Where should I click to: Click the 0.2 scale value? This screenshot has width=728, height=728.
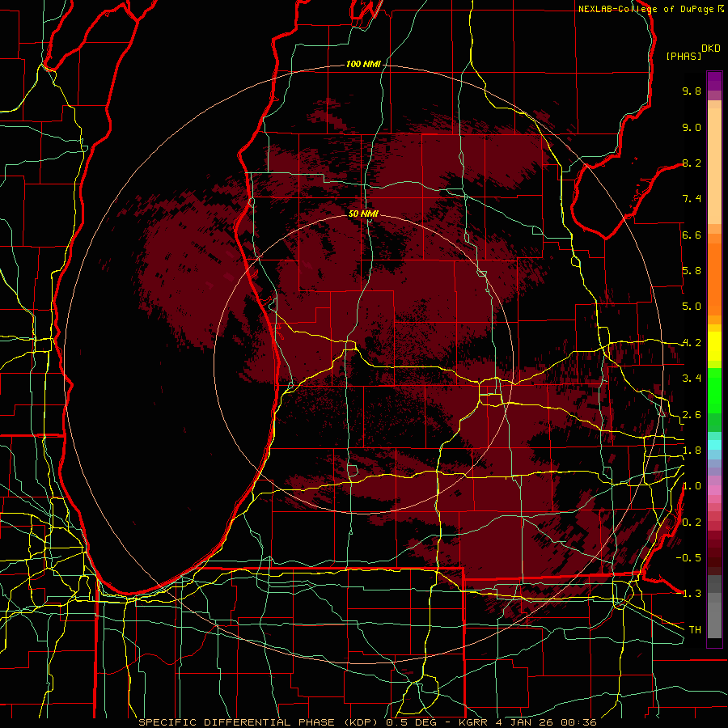click(x=692, y=523)
